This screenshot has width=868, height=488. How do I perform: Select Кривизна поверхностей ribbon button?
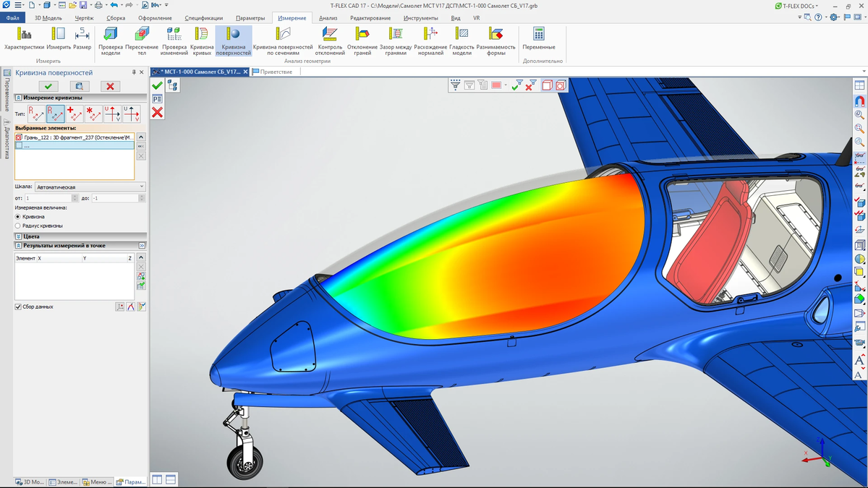[x=234, y=42]
